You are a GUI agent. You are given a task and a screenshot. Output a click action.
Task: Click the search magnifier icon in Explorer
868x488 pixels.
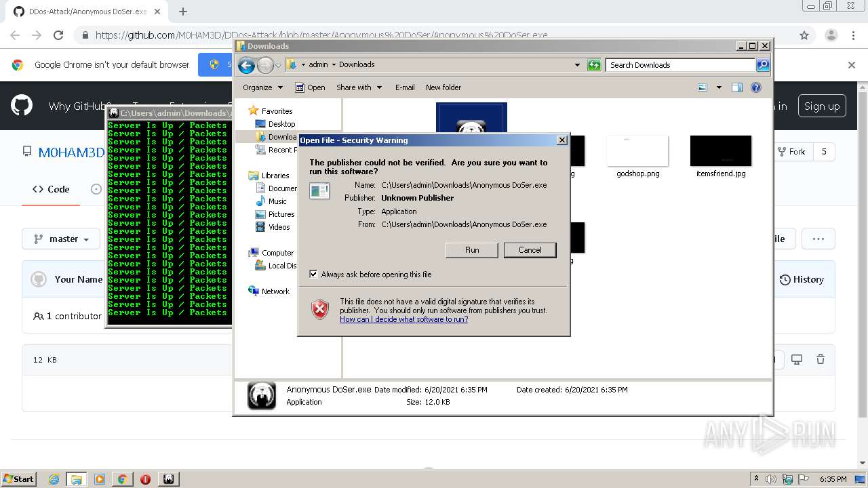(x=763, y=65)
